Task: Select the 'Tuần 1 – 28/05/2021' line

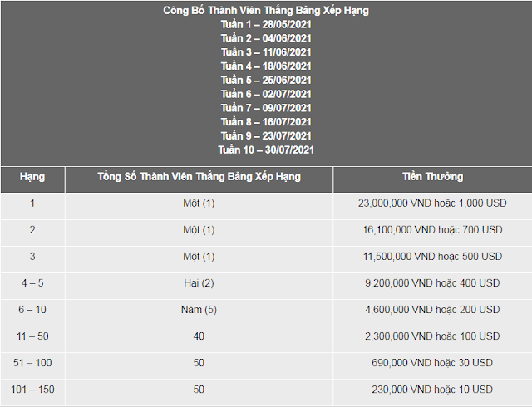Action: click(266, 24)
